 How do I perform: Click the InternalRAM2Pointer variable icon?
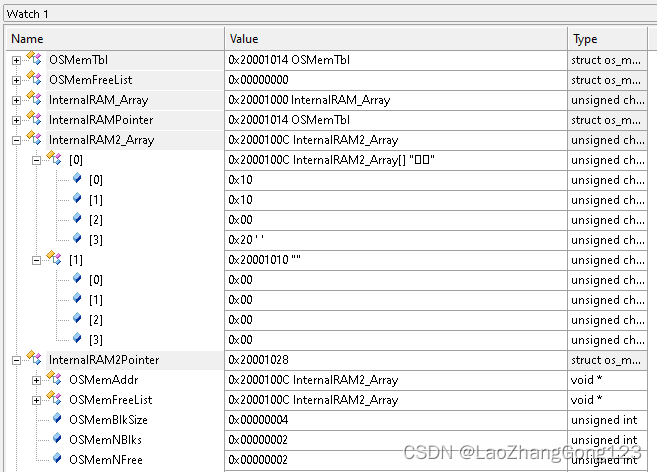(x=34, y=358)
